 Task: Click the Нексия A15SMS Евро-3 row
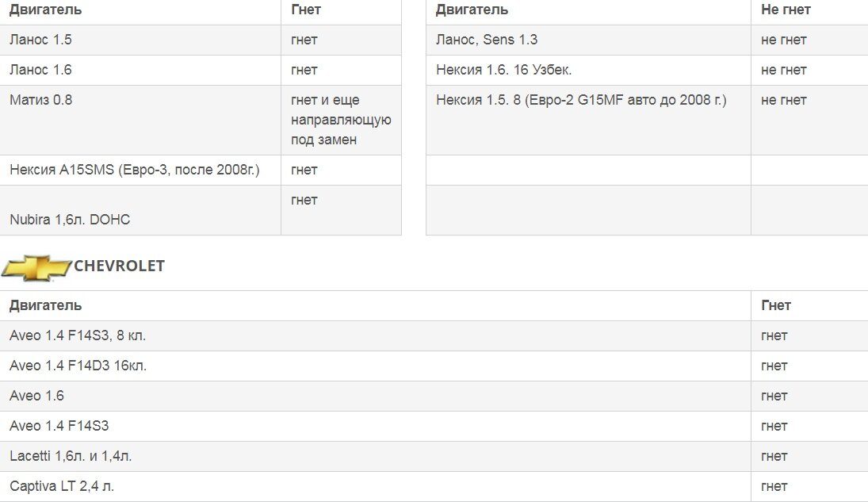[x=201, y=170]
